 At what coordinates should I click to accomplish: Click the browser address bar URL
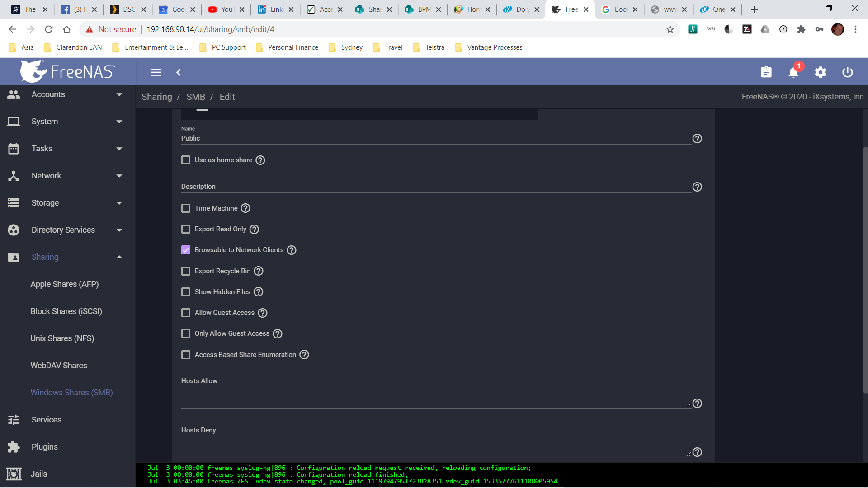point(210,29)
